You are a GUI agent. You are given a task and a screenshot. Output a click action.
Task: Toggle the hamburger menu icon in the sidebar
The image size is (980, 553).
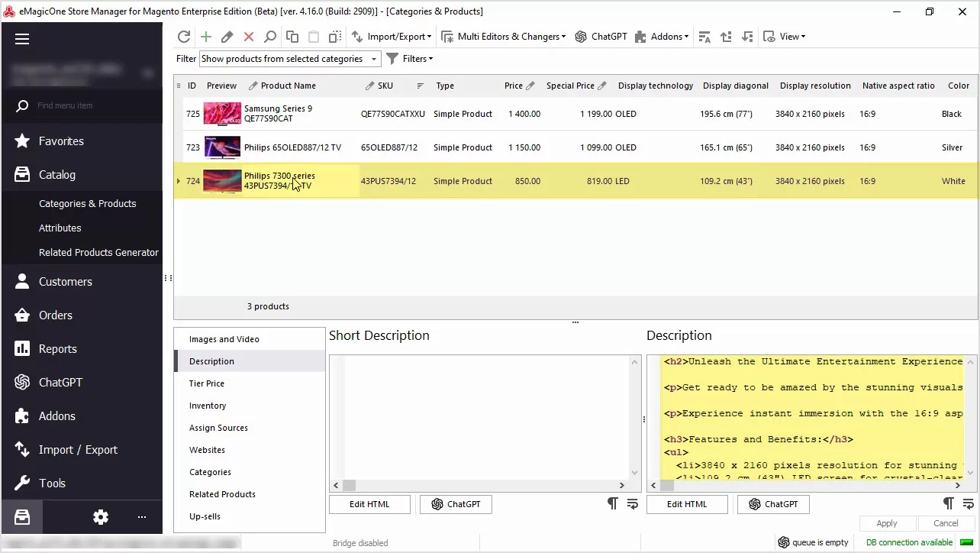22,39
